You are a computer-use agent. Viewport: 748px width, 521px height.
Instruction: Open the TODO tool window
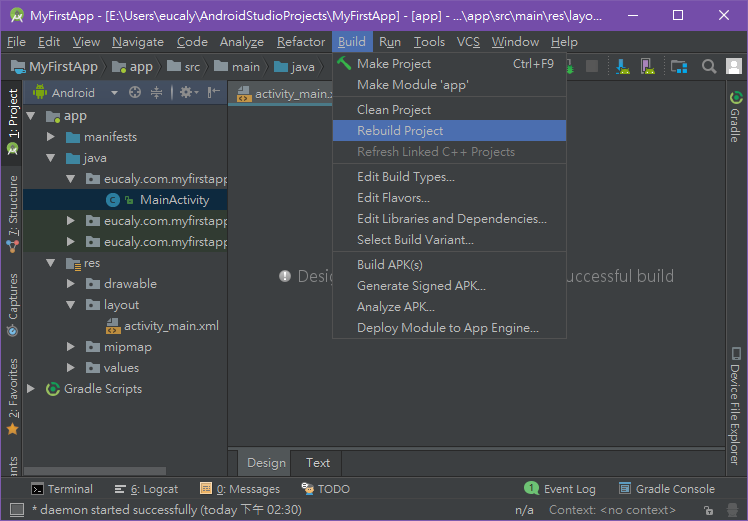[326, 489]
